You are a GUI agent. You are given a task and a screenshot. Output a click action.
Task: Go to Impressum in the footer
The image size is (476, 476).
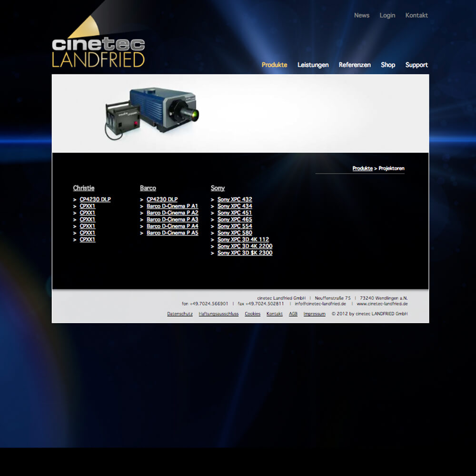pos(315,314)
